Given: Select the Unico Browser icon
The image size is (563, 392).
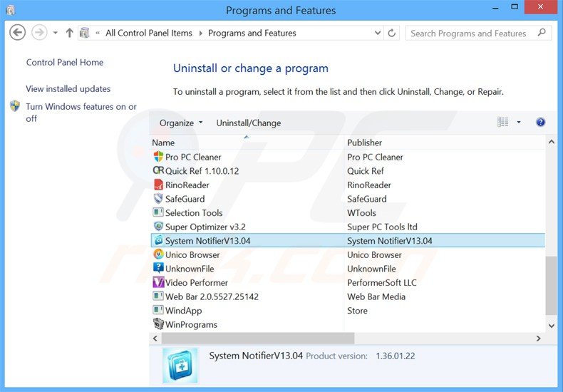Looking at the screenshot, I should pos(158,254).
